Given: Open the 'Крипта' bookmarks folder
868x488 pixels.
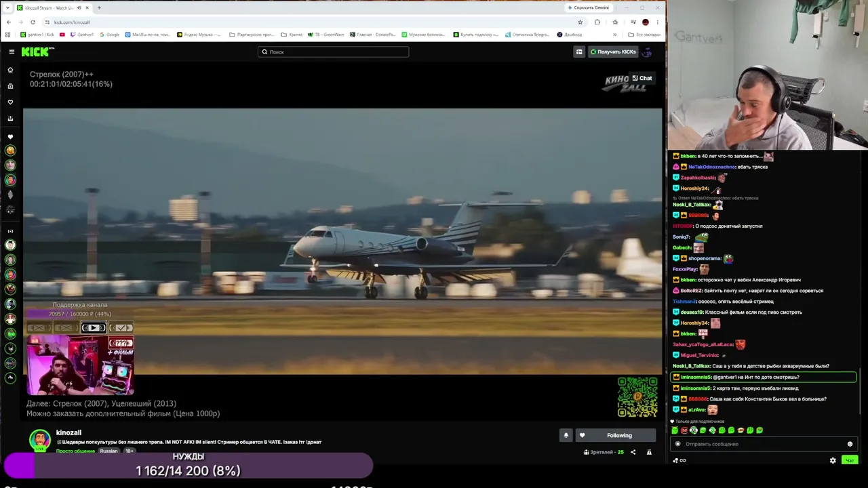Looking at the screenshot, I should point(292,35).
